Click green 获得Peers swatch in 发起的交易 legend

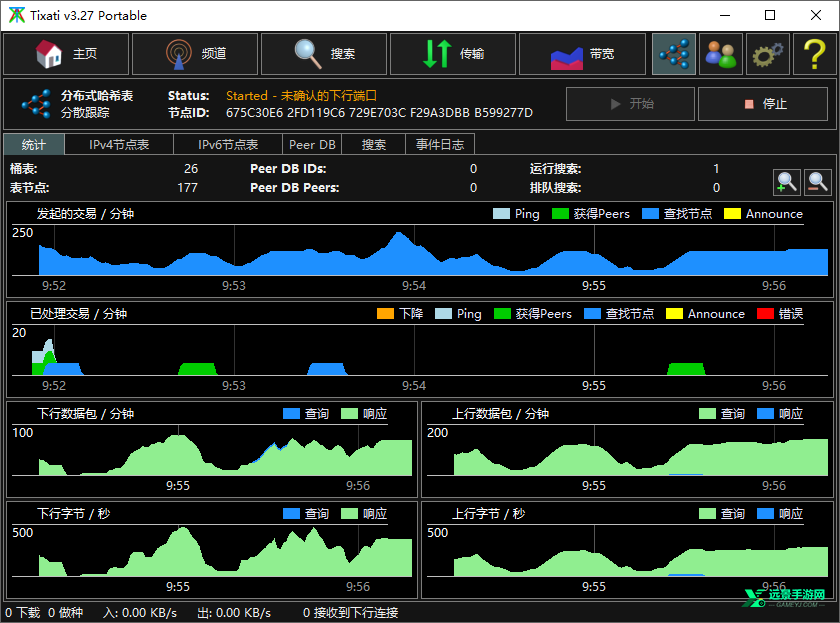point(560,214)
